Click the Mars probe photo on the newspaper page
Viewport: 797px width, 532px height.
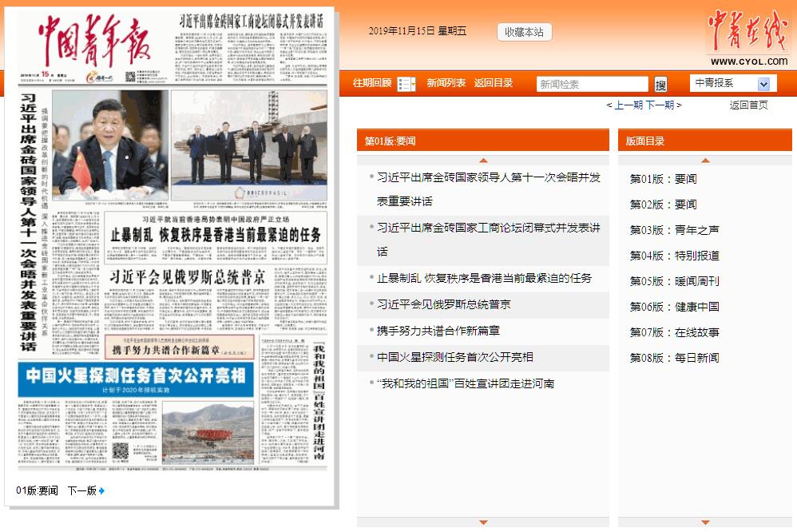click(x=208, y=432)
